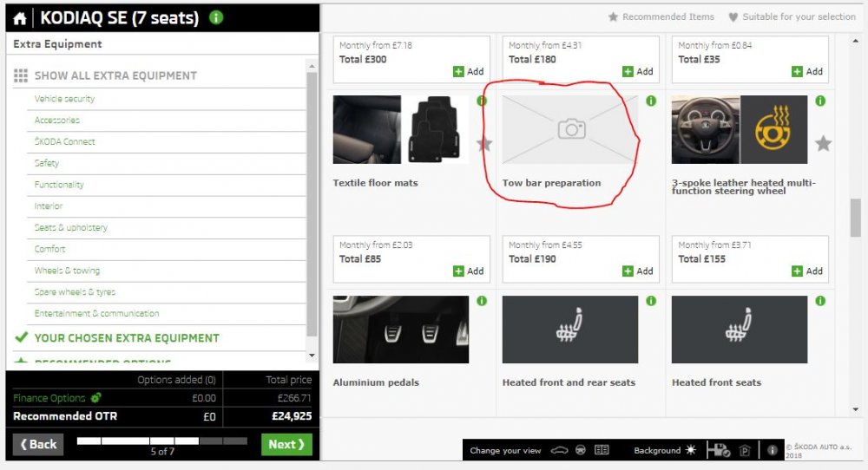
Task: Open Tow bar preparation placeholder image
Action: point(570,129)
